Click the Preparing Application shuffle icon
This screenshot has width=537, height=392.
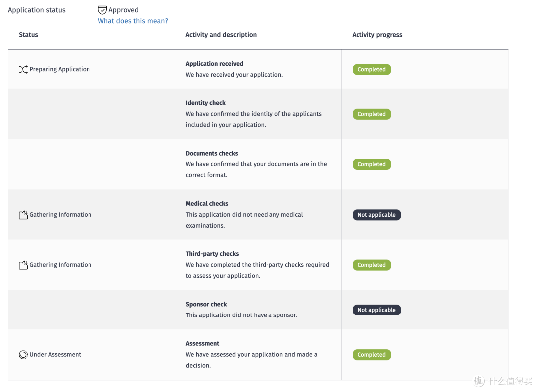pos(23,70)
